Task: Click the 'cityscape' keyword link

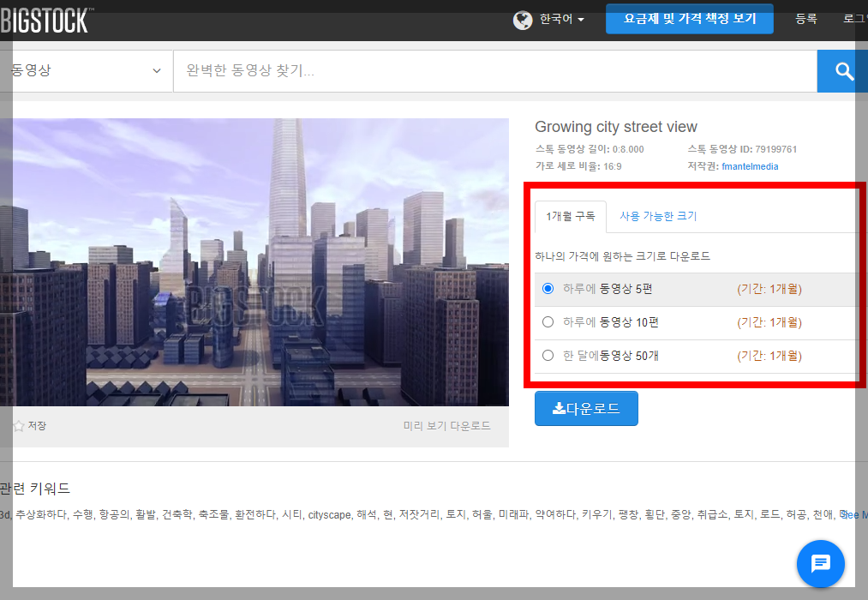Action: (x=329, y=515)
